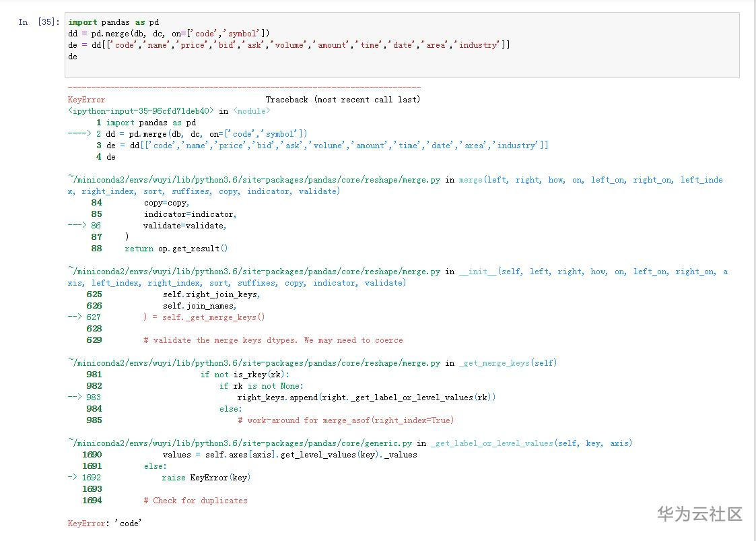Click the _get_merge_keys(self) function name
This screenshot has height=541, width=756.
click(x=508, y=363)
